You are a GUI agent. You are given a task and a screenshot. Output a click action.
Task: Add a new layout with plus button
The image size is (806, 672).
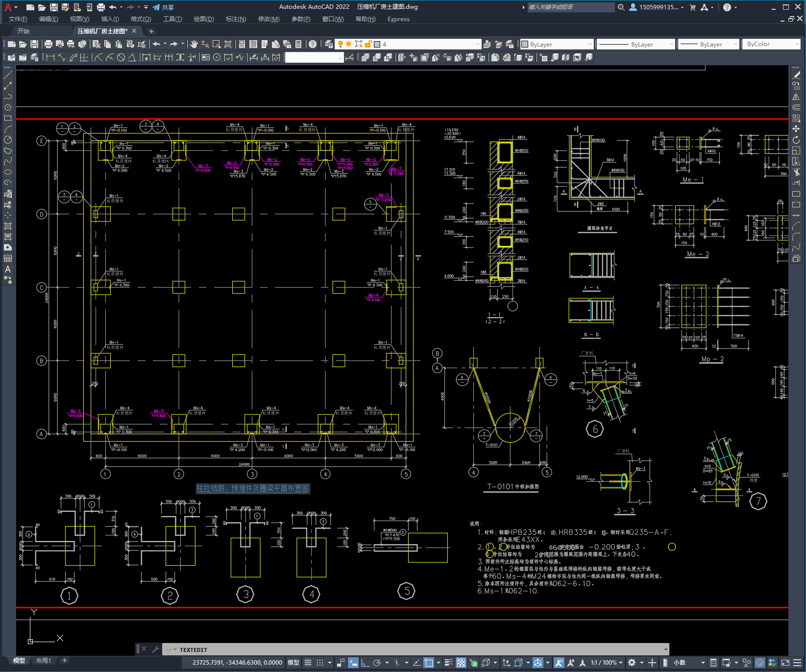click(x=64, y=661)
